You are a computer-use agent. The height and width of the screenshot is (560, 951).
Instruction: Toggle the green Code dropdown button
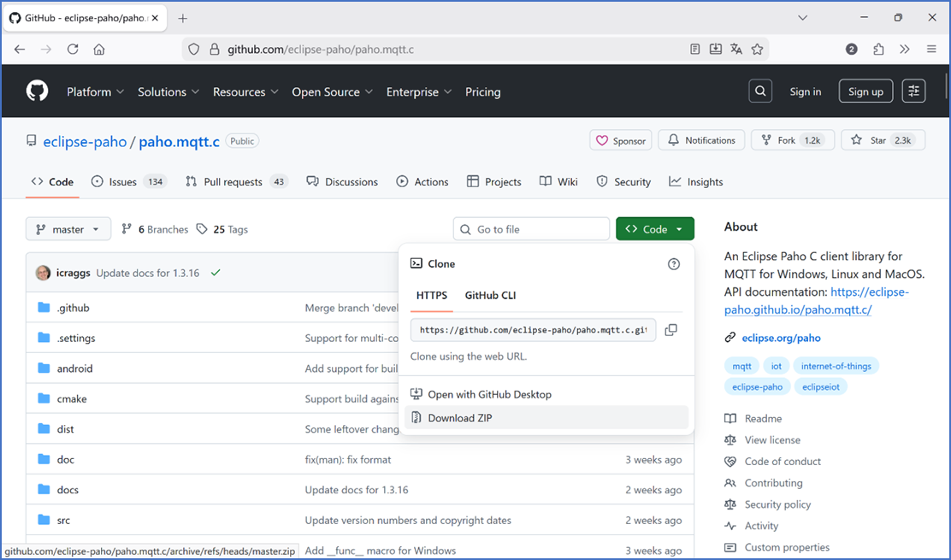pyautogui.click(x=654, y=229)
